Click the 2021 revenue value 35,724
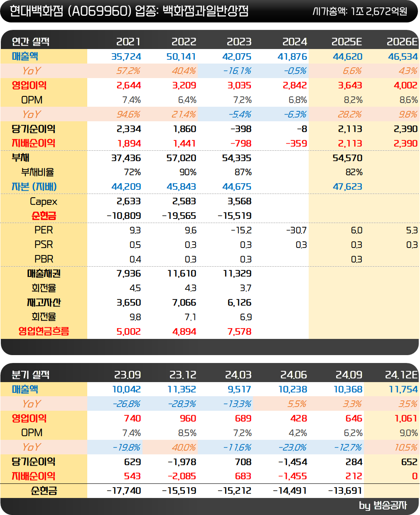This screenshot has height=515, width=420. click(x=126, y=56)
